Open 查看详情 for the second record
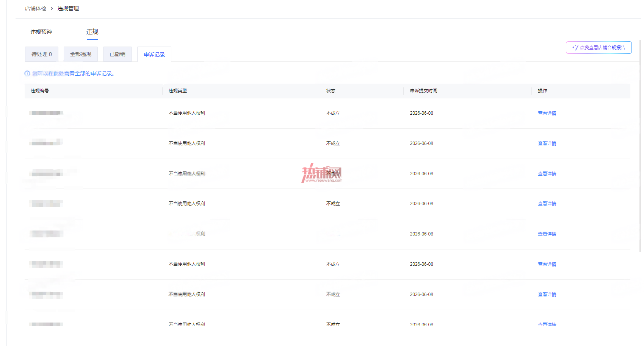 click(547, 143)
